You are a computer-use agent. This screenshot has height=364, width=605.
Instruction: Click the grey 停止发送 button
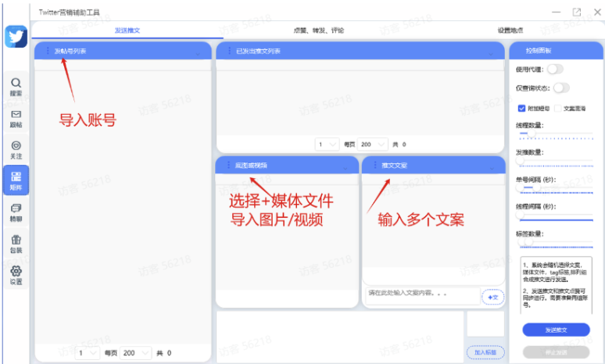coord(556,352)
